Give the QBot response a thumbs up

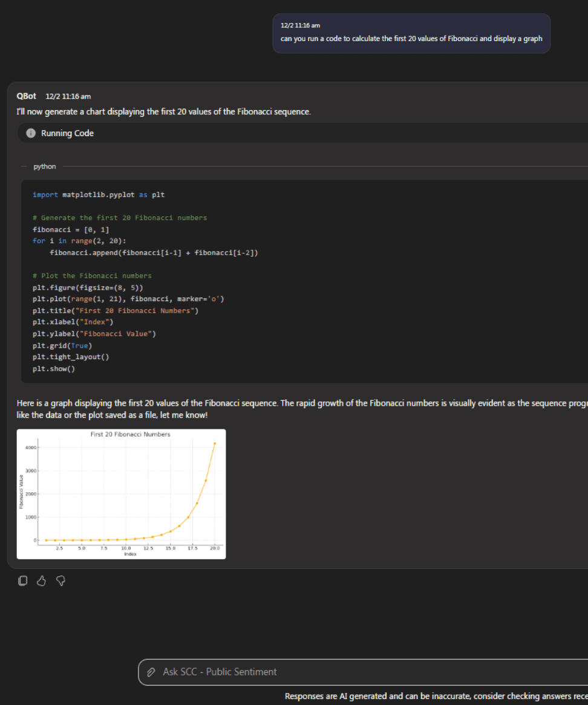(42, 581)
